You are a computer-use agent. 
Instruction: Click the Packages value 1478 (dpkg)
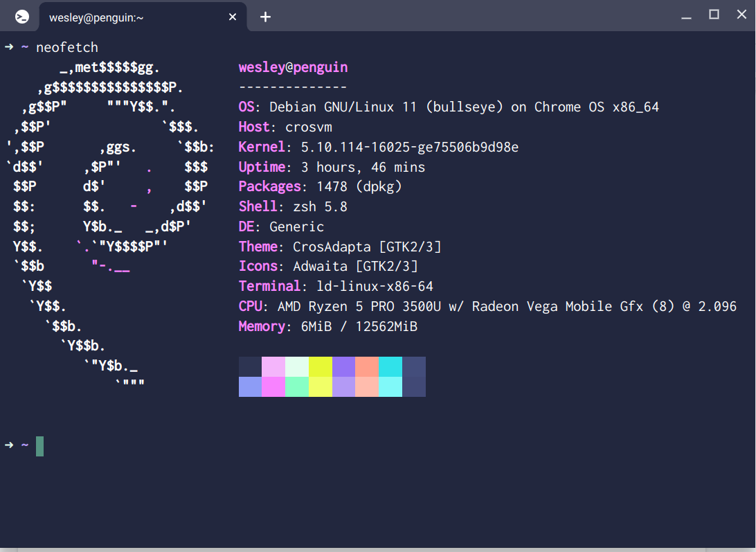click(x=359, y=187)
